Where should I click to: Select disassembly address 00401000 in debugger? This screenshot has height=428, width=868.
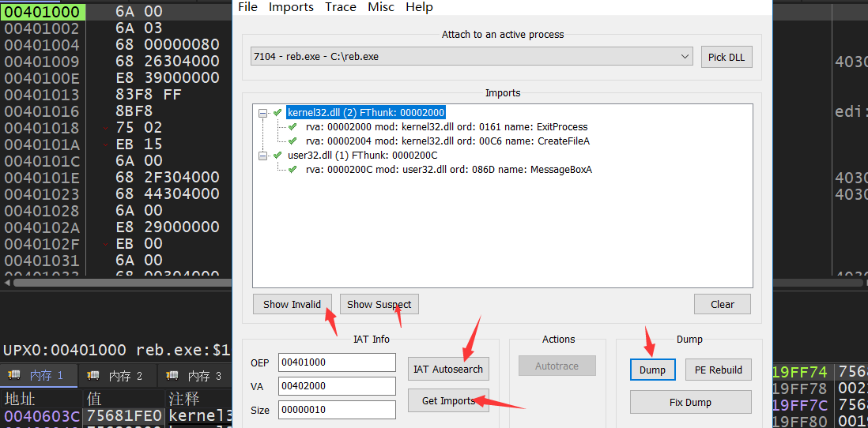(x=42, y=12)
